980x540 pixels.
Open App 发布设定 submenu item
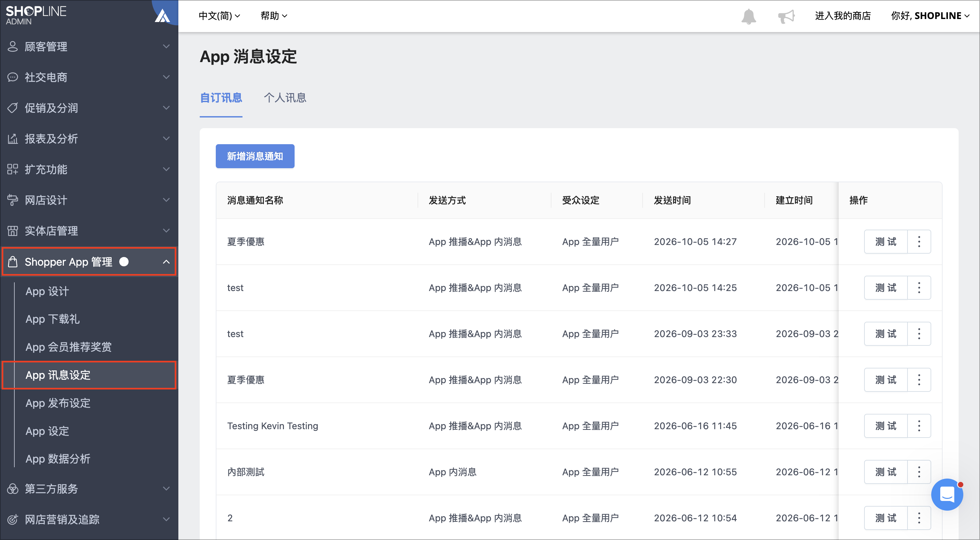click(x=58, y=403)
